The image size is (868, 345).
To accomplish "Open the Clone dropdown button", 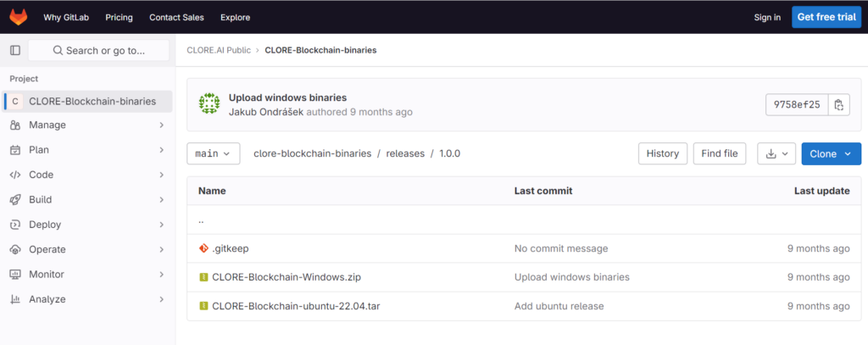I will coord(831,153).
